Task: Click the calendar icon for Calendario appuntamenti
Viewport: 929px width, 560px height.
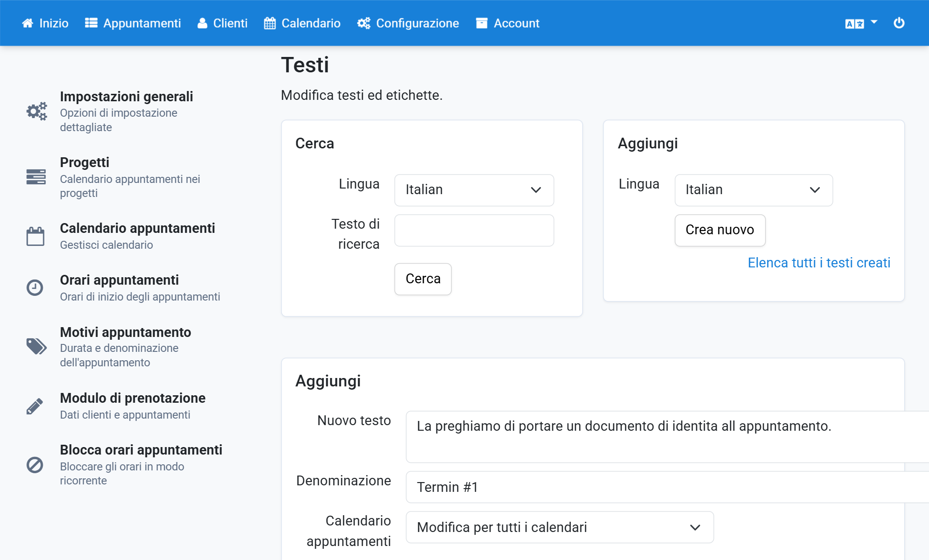Action: [35, 236]
